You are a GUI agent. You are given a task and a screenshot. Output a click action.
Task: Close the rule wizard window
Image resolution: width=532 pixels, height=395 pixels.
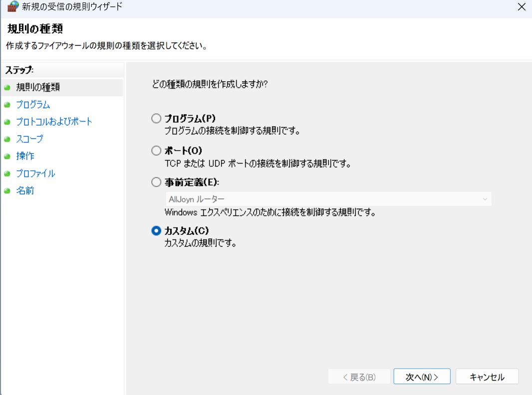click(x=522, y=7)
